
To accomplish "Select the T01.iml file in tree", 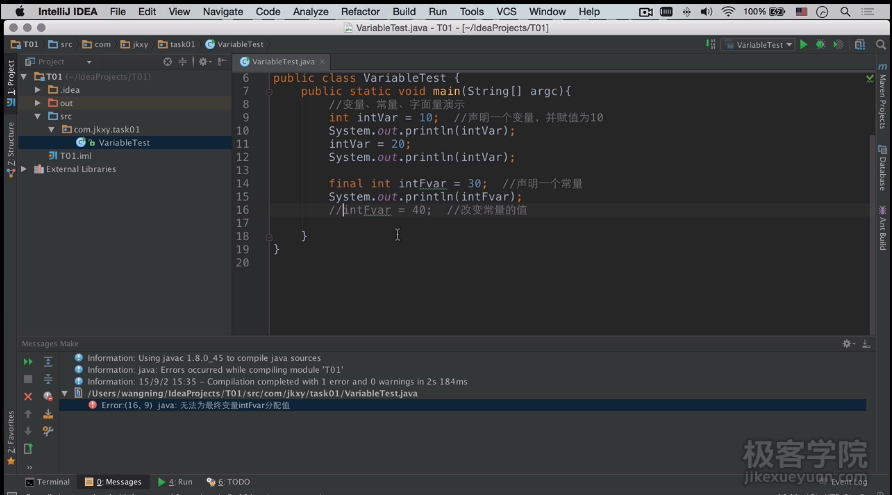I will [75, 156].
